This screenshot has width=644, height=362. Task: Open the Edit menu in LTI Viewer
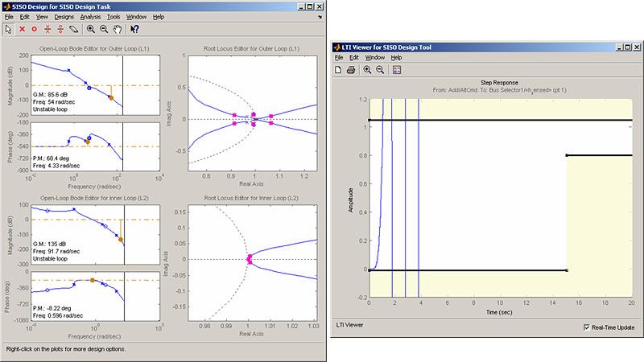[354, 57]
